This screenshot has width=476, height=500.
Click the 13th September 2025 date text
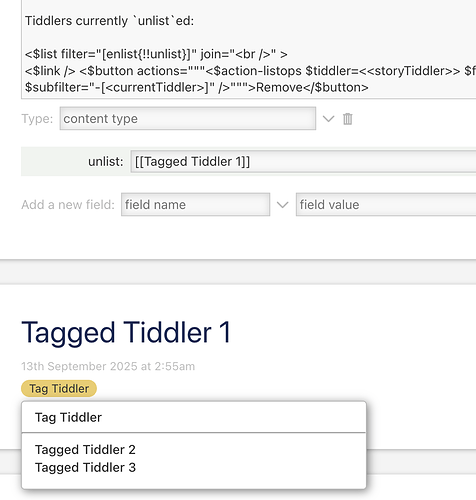108,366
